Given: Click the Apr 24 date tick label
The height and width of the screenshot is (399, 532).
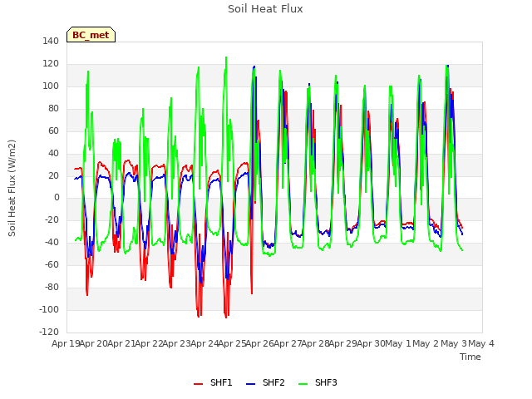Looking at the screenshot, I should [x=204, y=343].
